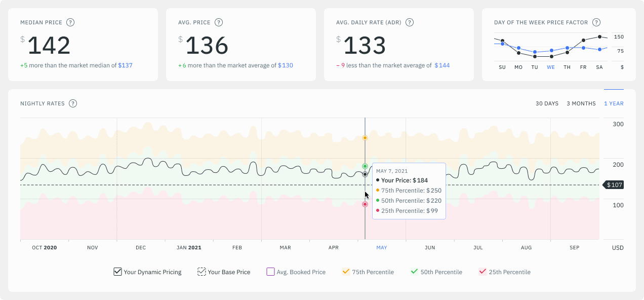Screen dimensions: 644x300
Task: Toggle the Your Base Price checkbox
Action: 202,272
